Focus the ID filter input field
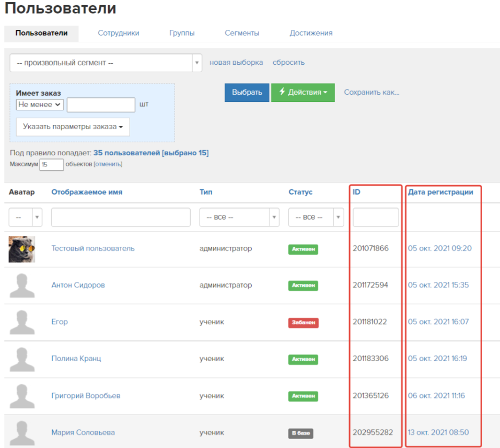The image size is (500, 448). [376, 217]
